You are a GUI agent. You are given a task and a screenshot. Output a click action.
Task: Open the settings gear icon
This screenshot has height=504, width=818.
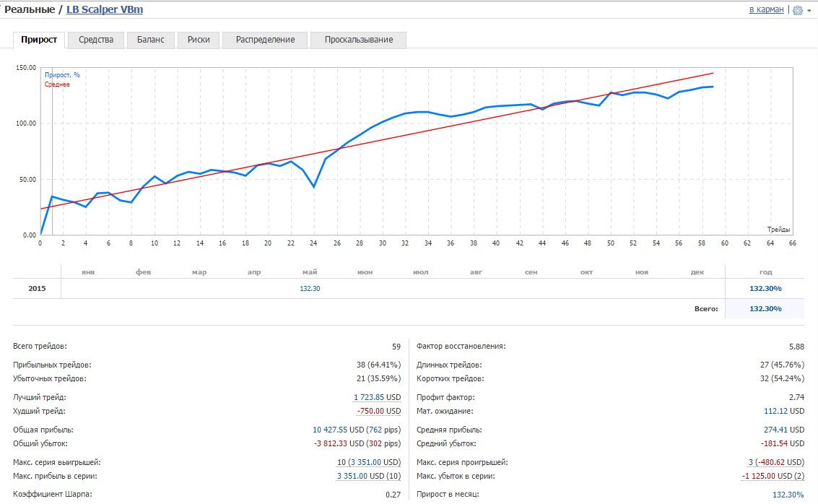798,10
